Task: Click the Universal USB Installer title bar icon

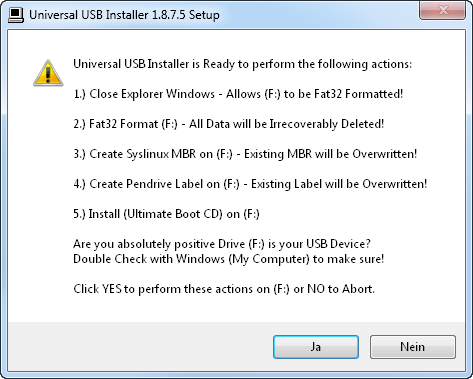Action: click(x=16, y=15)
